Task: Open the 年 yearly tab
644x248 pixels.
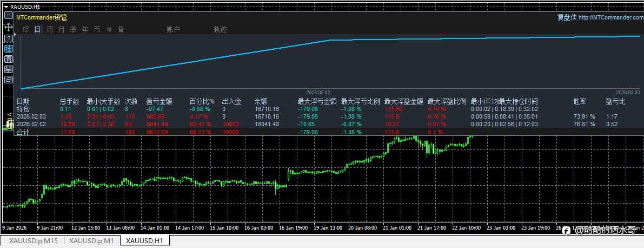Action: [x=85, y=29]
